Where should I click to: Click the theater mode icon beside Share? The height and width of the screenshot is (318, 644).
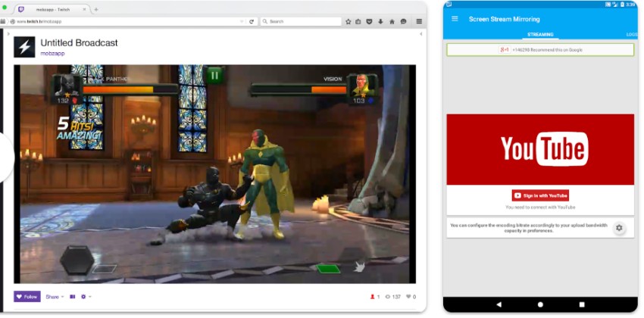pos(73,297)
